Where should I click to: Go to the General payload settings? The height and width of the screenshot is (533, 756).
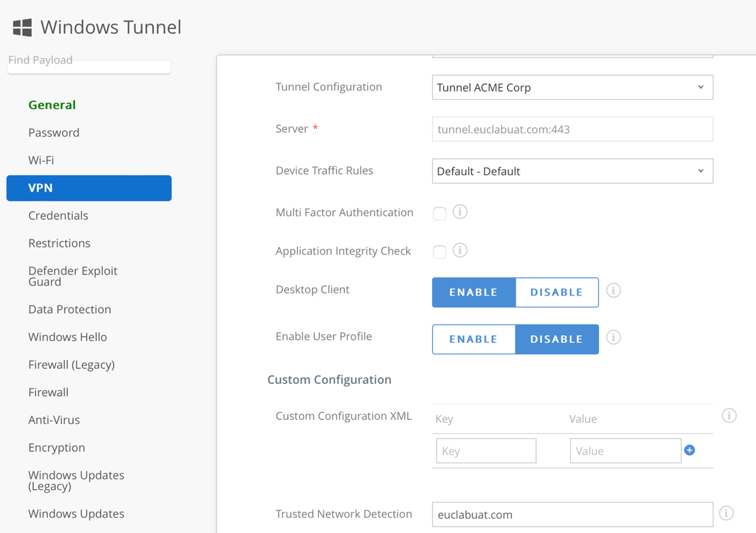pos(52,105)
